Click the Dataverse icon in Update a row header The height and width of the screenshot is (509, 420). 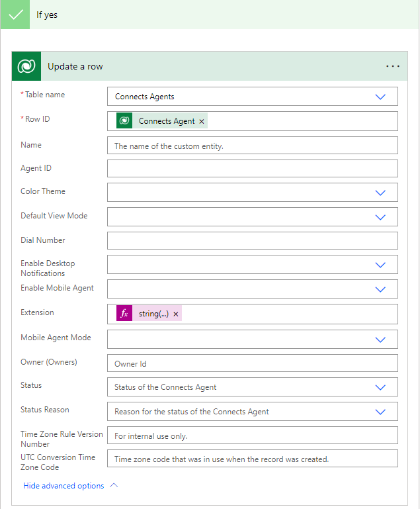tap(26, 66)
